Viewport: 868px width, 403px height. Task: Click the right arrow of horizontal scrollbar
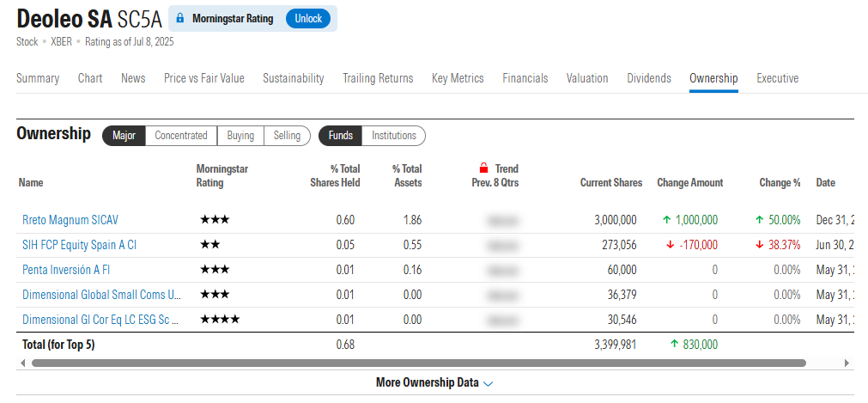pos(847,363)
